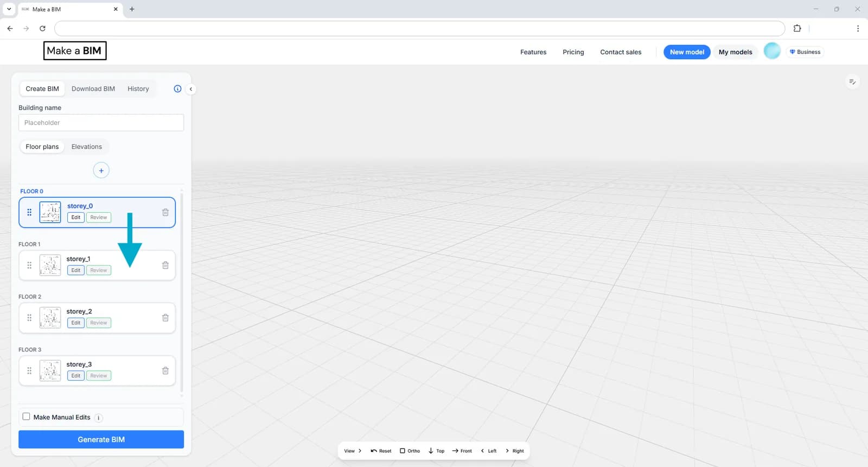Open the Features page
This screenshot has height=467, width=868.
[533, 52]
